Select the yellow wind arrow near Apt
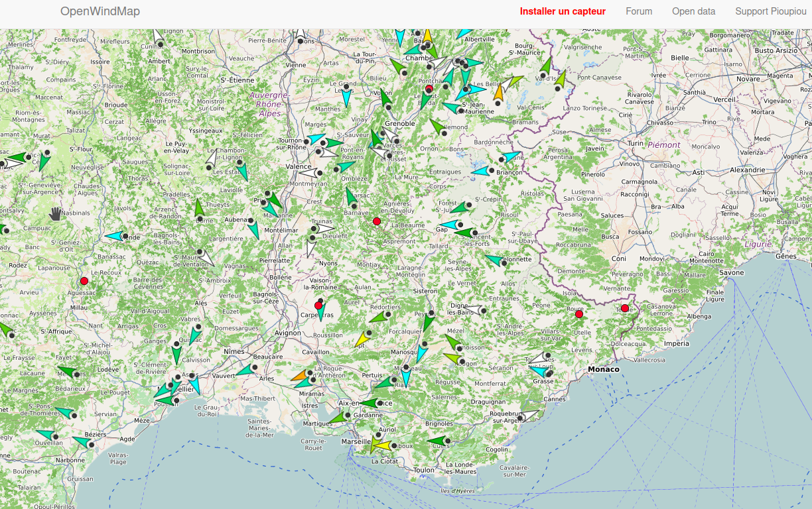Screen dimensions: 812x509 pos(362,339)
